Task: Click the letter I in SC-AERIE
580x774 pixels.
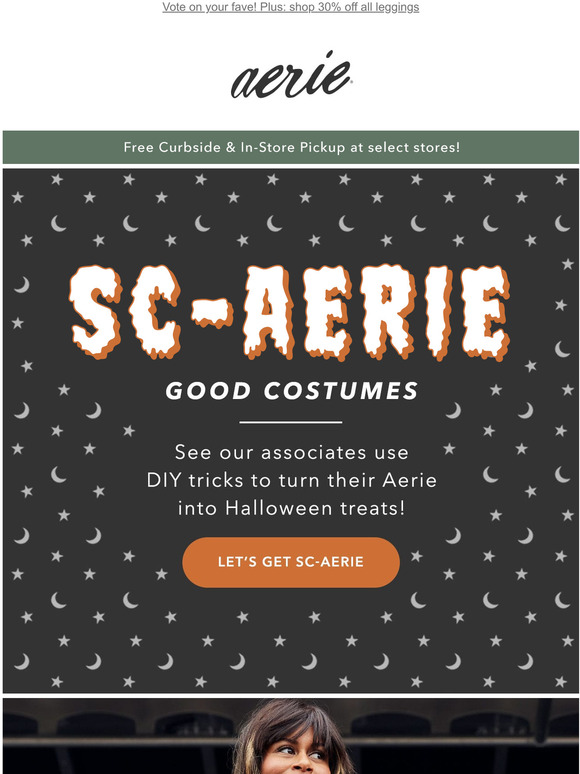Action: pos(439,312)
